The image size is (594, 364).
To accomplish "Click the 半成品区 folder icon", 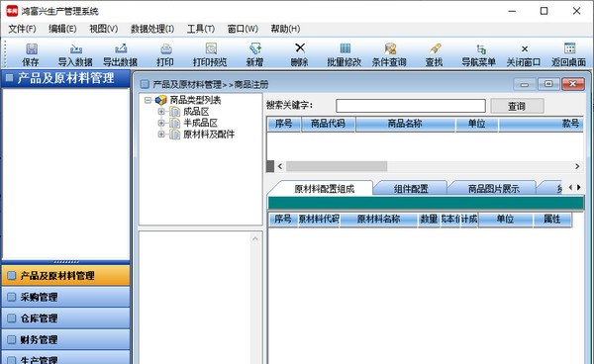I will tap(174, 123).
